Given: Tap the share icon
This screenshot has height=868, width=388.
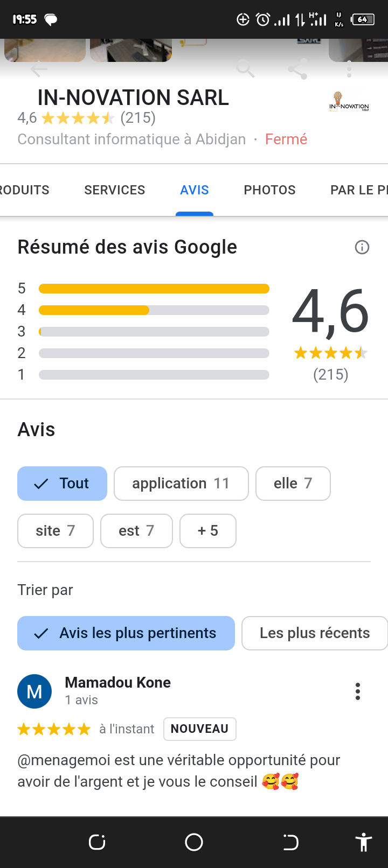Looking at the screenshot, I should (x=297, y=69).
